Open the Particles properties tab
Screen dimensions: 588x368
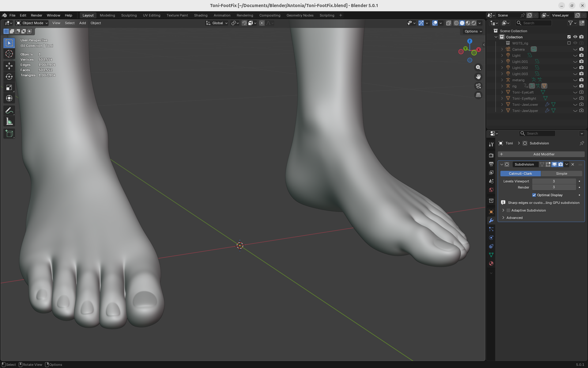(491, 229)
